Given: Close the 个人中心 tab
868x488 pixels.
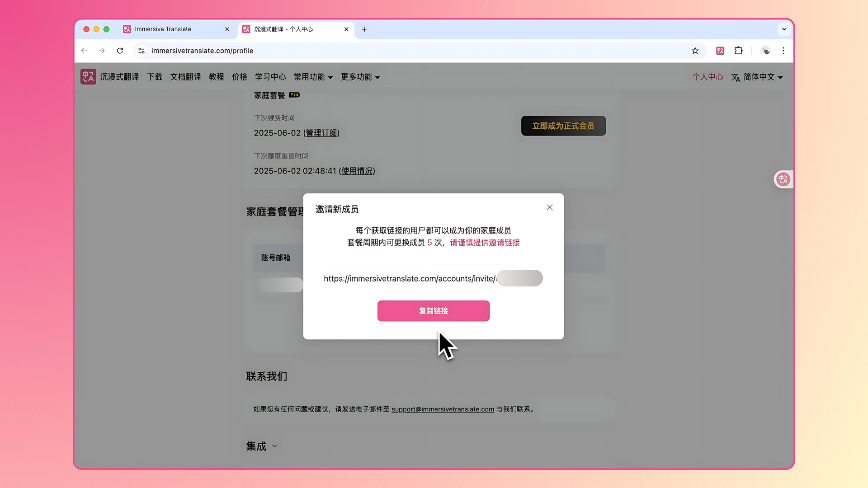Looking at the screenshot, I should tap(346, 29).
